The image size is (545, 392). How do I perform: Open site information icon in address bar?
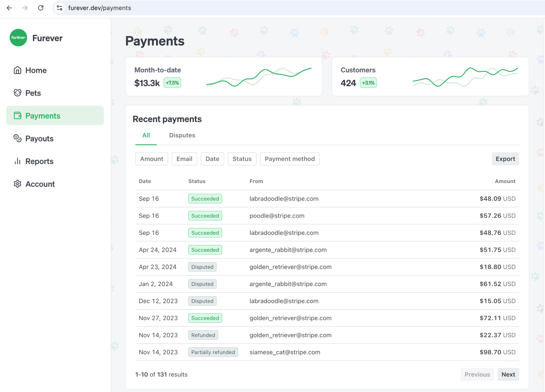(59, 8)
